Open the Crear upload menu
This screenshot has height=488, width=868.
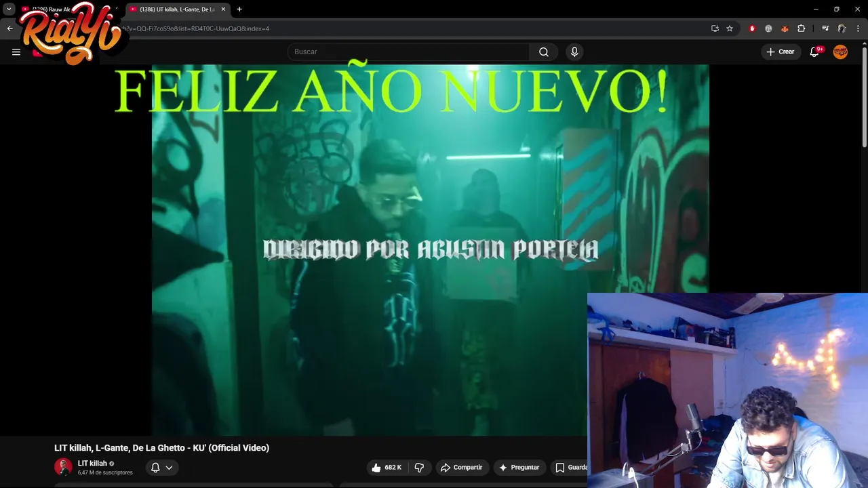(x=781, y=52)
